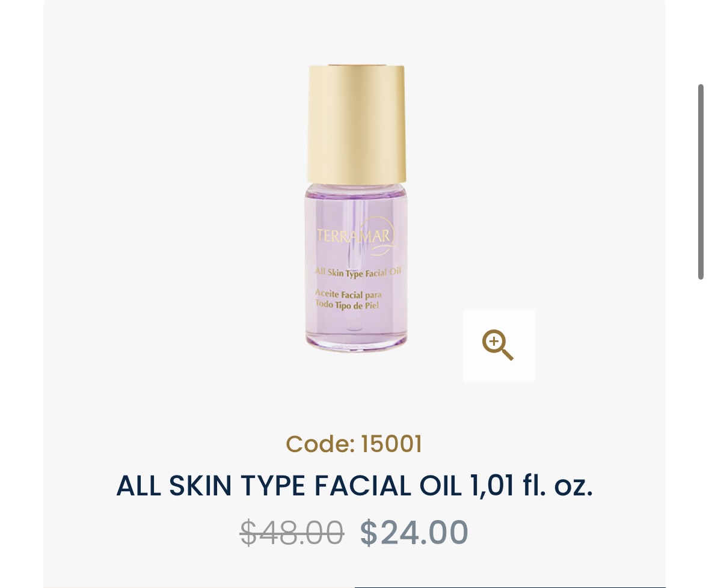Click 'Aceite Facial para Todo Tipo' label text

pos(348,299)
